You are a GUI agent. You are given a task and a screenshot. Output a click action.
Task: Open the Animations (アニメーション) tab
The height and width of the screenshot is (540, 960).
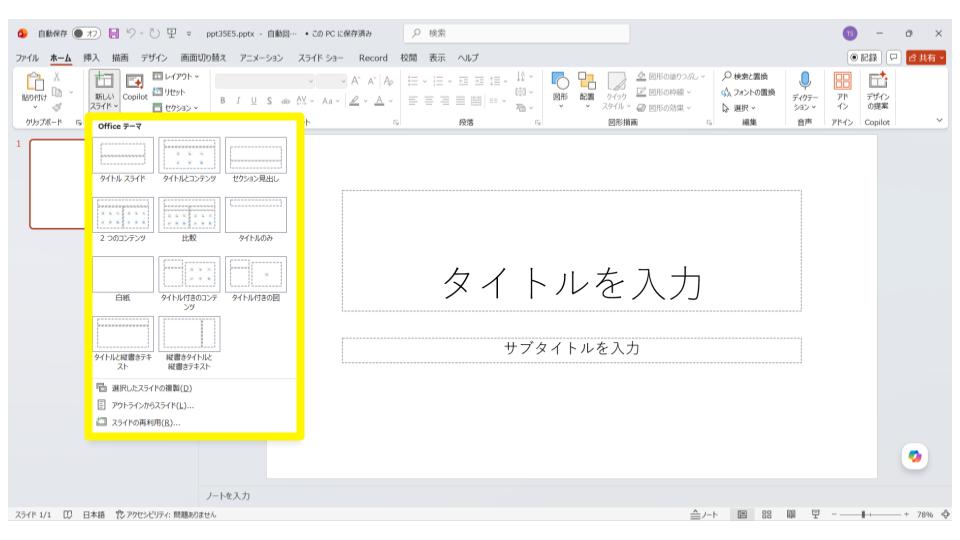[x=261, y=58]
